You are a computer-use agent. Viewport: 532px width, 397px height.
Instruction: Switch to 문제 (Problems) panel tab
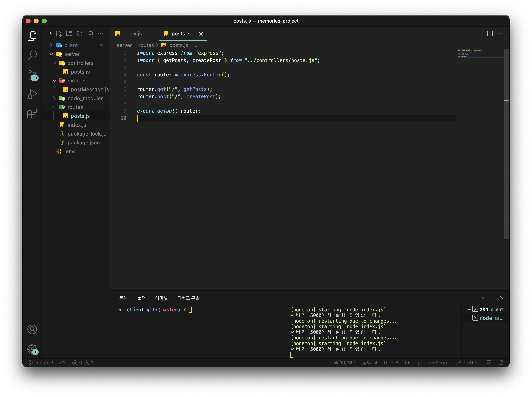click(123, 298)
